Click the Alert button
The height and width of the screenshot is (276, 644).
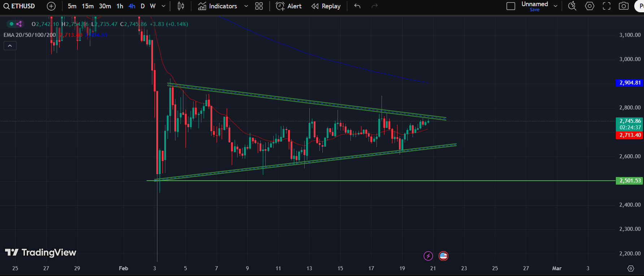point(289,6)
